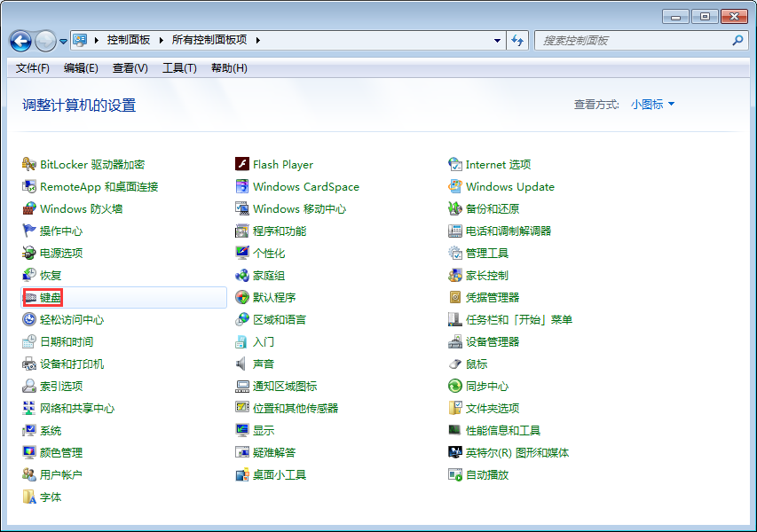
Task: Go back using the back arrow button
Action: pyautogui.click(x=20, y=41)
